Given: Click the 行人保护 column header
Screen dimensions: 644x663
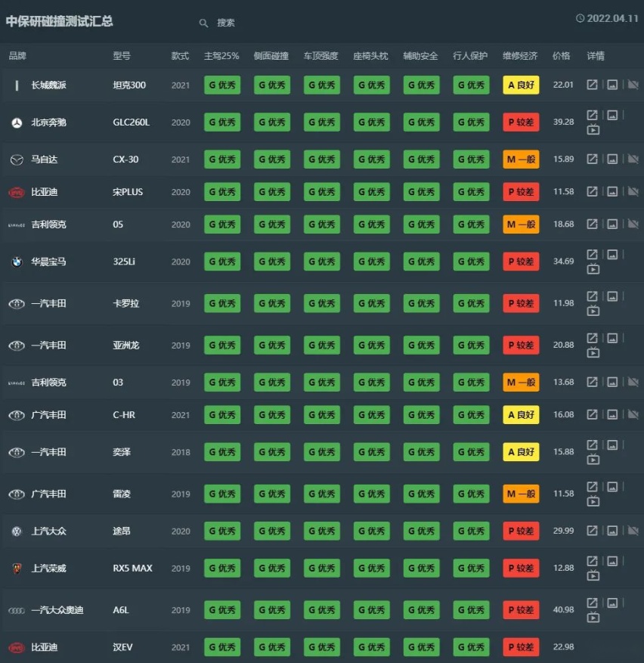Looking at the screenshot, I should pyautogui.click(x=470, y=56).
